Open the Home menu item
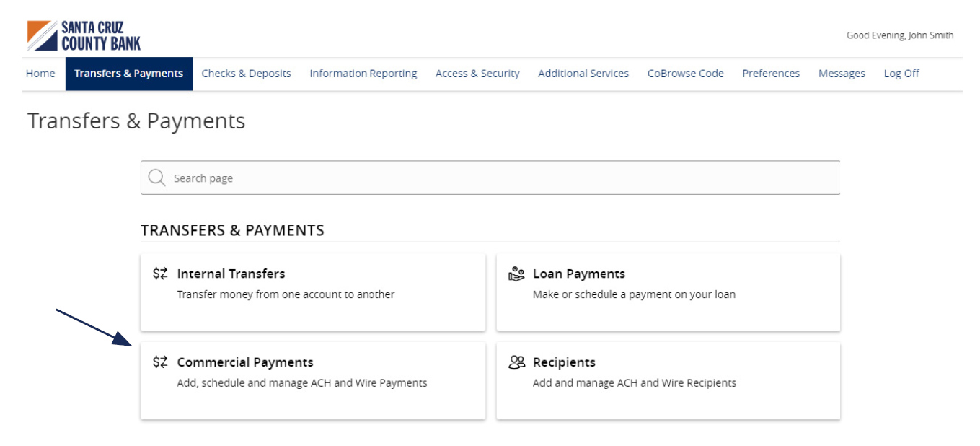Viewport: 980px width, 446px height. (40, 73)
